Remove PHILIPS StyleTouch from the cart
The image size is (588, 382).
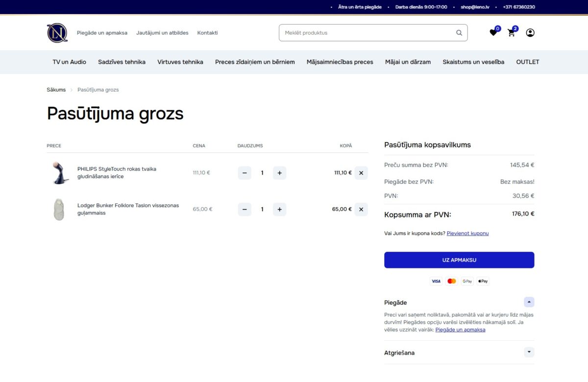point(361,173)
